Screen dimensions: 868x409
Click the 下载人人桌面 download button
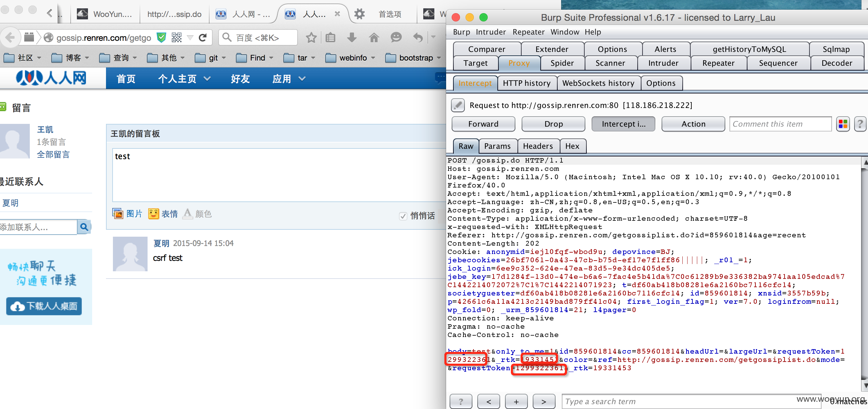(x=44, y=306)
